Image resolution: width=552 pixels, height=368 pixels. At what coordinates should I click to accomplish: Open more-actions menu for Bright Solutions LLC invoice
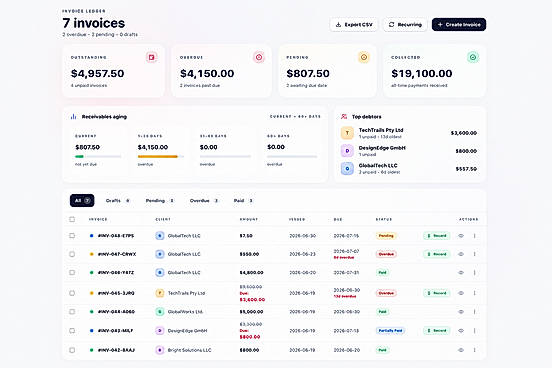coord(475,350)
